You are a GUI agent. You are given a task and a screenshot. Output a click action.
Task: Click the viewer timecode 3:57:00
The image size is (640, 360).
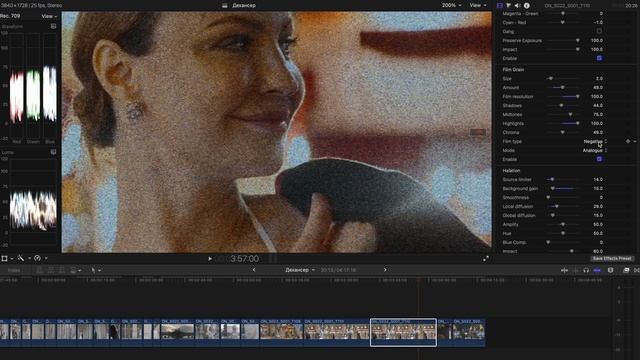(244, 259)
